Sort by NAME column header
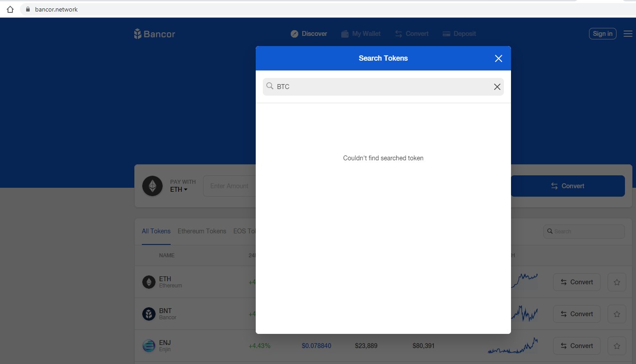Screen dimensions: 636x364 (167, 256)
